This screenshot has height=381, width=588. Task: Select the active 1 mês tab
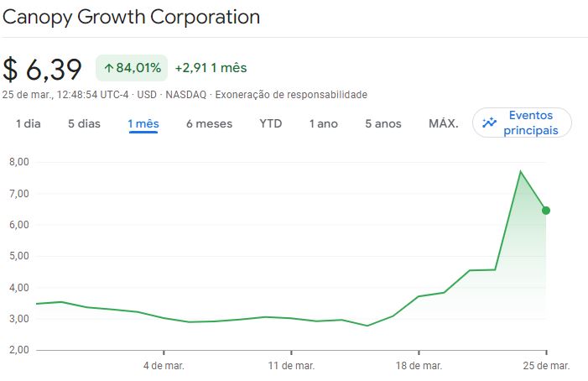(x=143, y=123)
